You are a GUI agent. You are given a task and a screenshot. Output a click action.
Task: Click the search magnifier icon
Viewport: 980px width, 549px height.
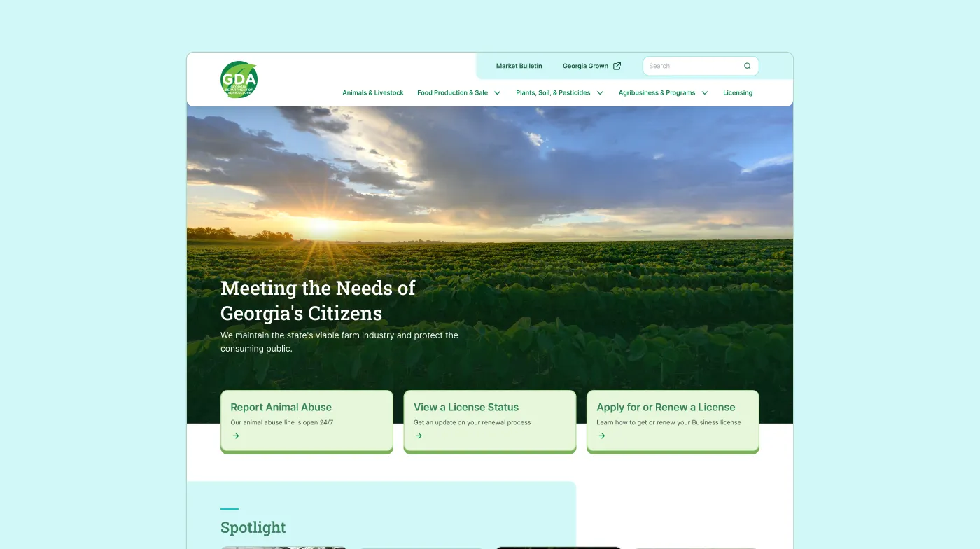pyautogui.click(x=747, y=66)
